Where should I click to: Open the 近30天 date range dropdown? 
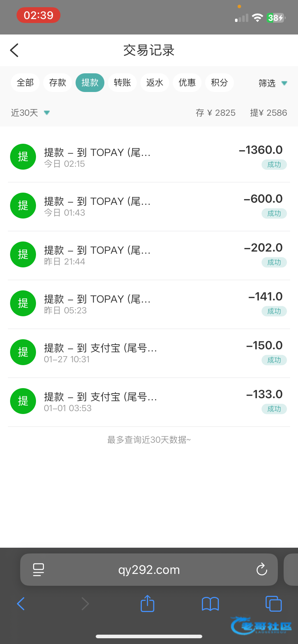30,113
